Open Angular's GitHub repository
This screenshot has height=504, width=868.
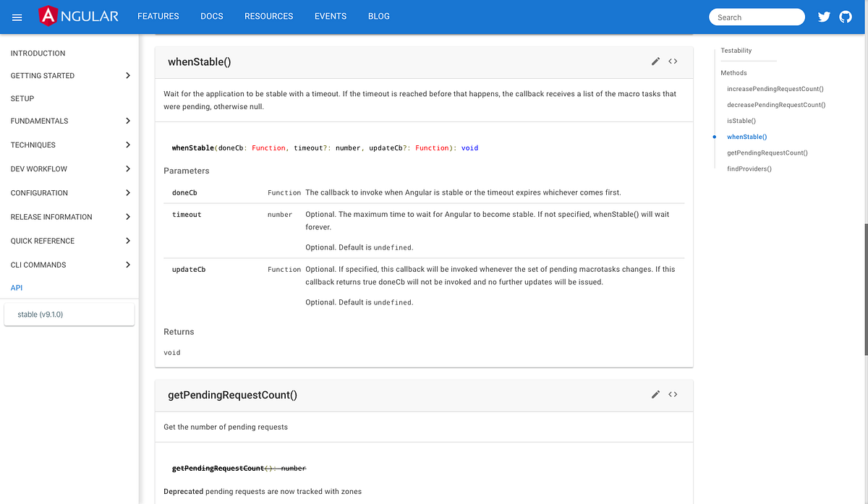tap(846, 16)
